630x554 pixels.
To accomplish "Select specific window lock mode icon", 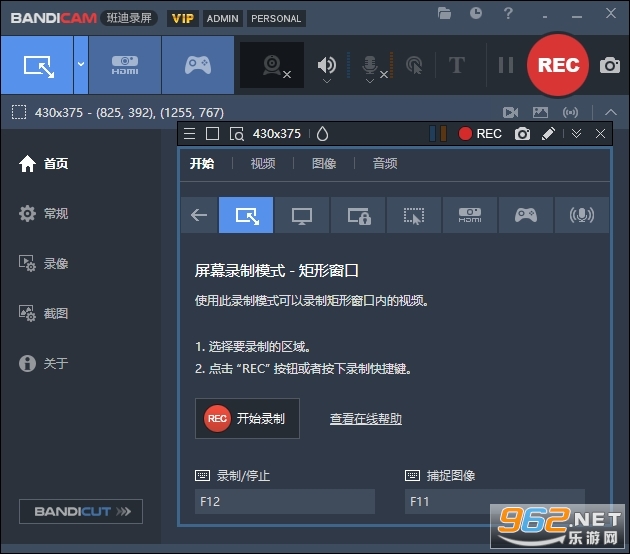I will [358, 215].
